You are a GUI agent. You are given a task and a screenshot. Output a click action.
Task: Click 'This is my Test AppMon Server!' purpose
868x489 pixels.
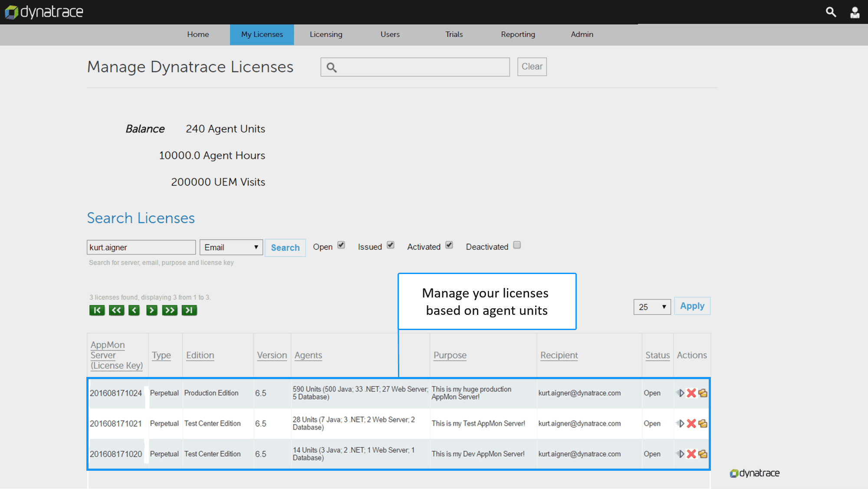coord(478,423)
